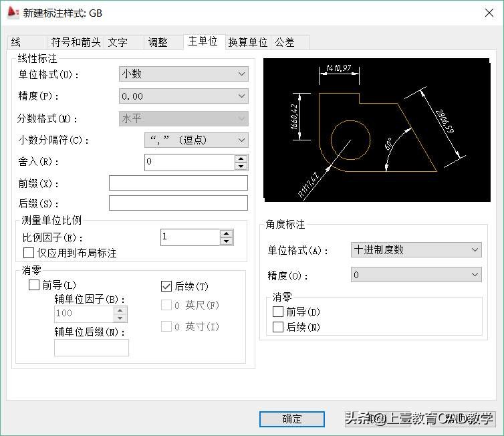Decrease 比例因子 with down arrow
Screen dimensions: 504x436
[227, 241]
